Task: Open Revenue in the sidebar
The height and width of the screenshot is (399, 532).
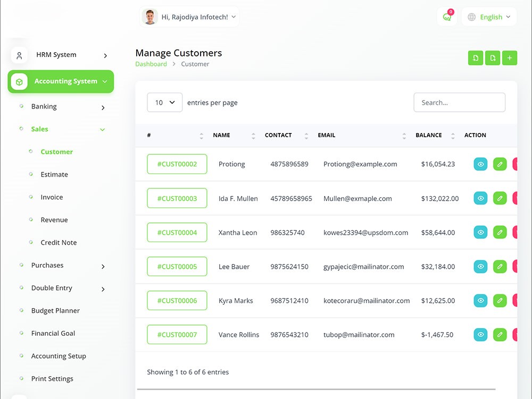Action: click(54, 220)
